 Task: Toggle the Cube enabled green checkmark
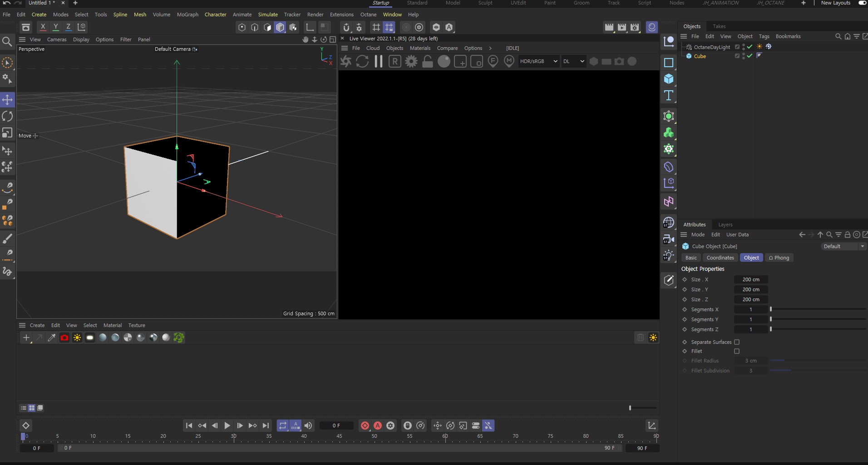pyautogui.click(x=750, y=56)
